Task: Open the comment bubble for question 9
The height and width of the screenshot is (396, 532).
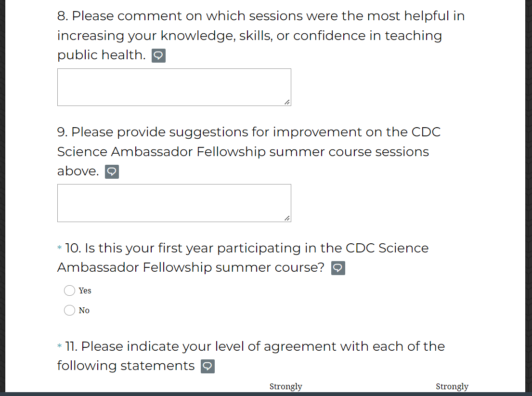Action: click(112, 172)
